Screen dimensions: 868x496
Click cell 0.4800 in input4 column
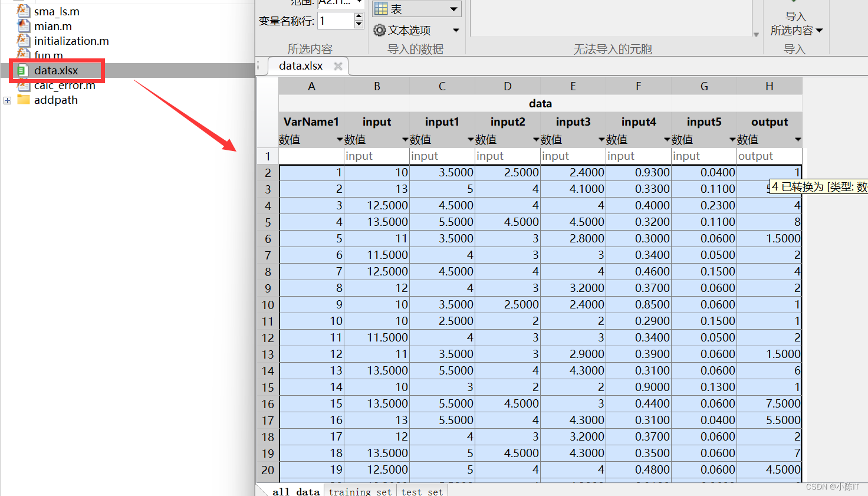pos(639,469)
